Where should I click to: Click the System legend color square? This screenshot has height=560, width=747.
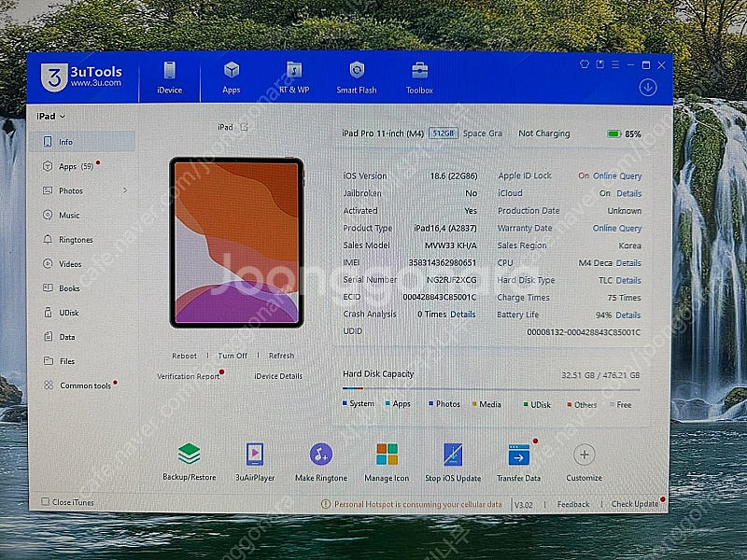pyautogui.click(x=345, y=403)
